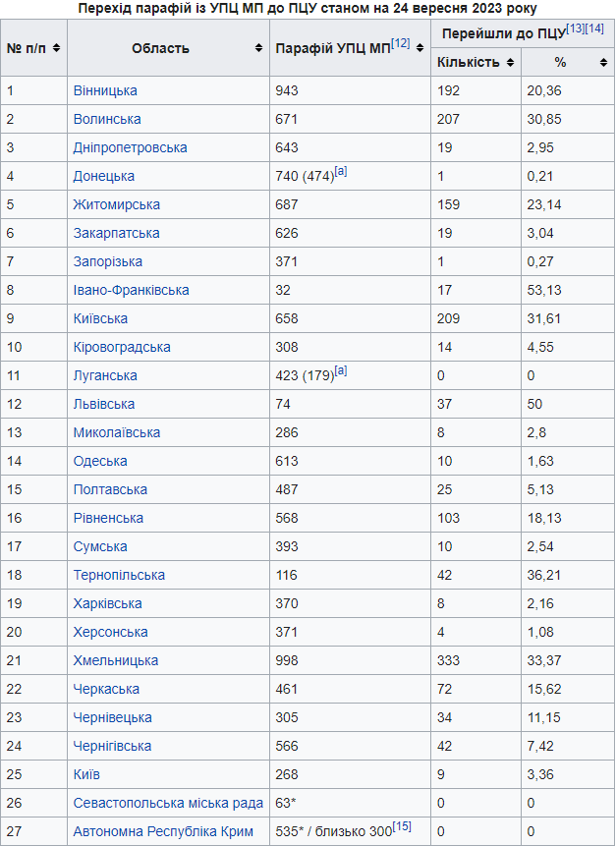This screenshot has height=846, width=616.
Task: Click sort arrows in Область column header
Action: point(259,48)
